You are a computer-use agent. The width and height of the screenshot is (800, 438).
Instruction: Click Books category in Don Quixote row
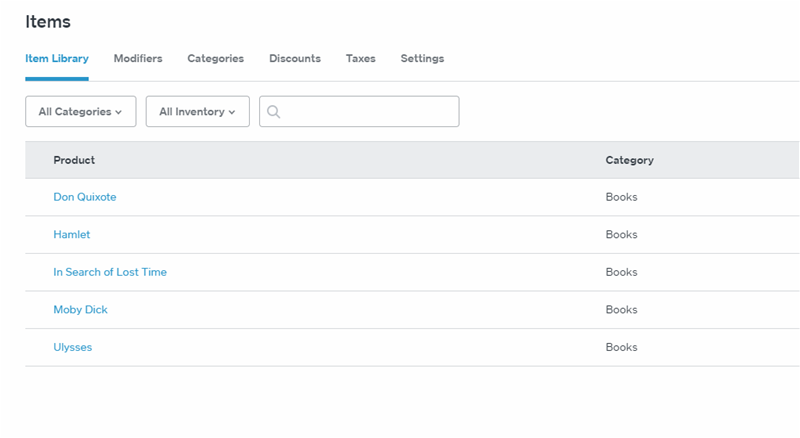pos(621,197)
